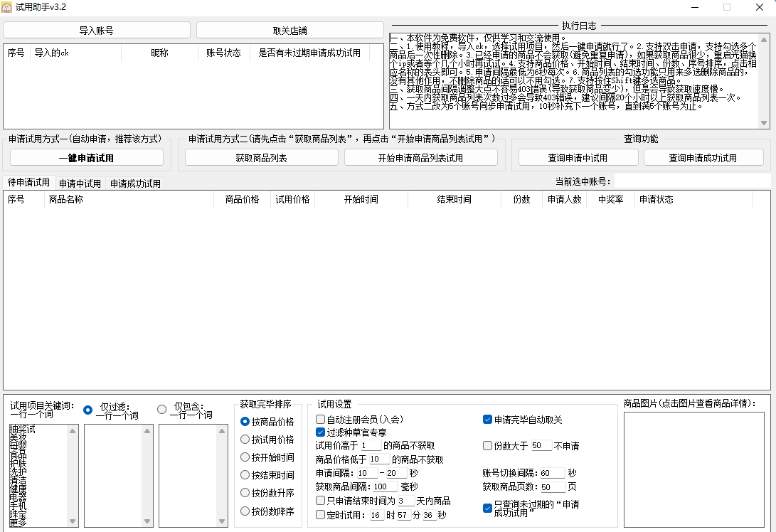Select 美妆 in the keyword list
Image resolution: width=776 pixels, height=532 pixels.
pos(18,437)
